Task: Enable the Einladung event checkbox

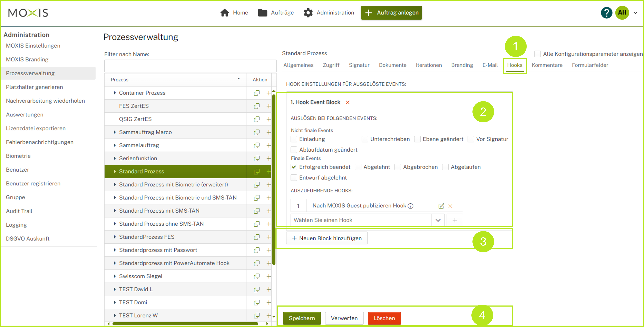Action: [294, 139]
